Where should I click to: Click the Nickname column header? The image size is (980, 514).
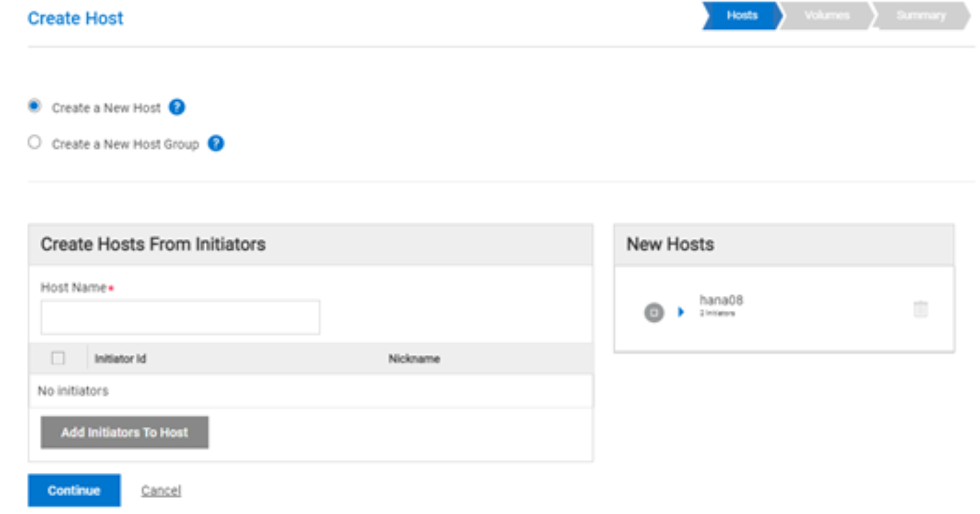(x=414, y=358)
